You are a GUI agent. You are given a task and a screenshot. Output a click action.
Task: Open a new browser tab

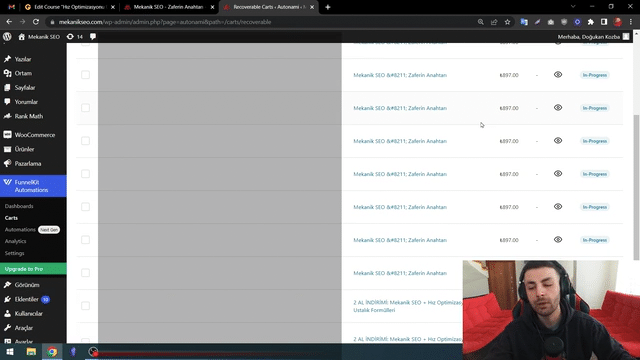pos(328,7)
